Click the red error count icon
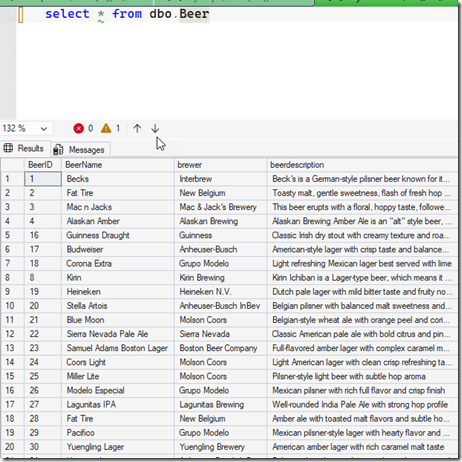The image size is (462, 462). point(78,128)
